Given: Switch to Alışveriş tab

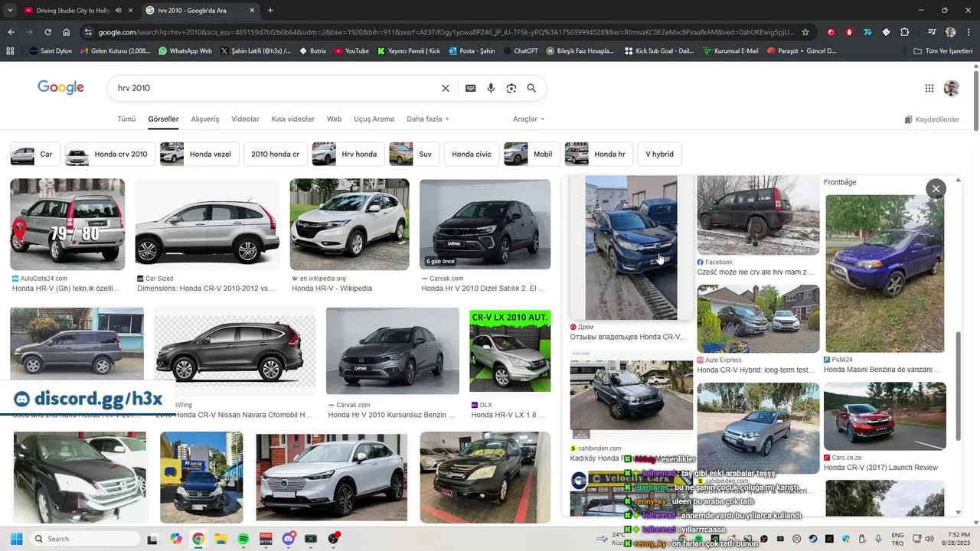Looking at the screenshot, I should click(x=204, y=119).
